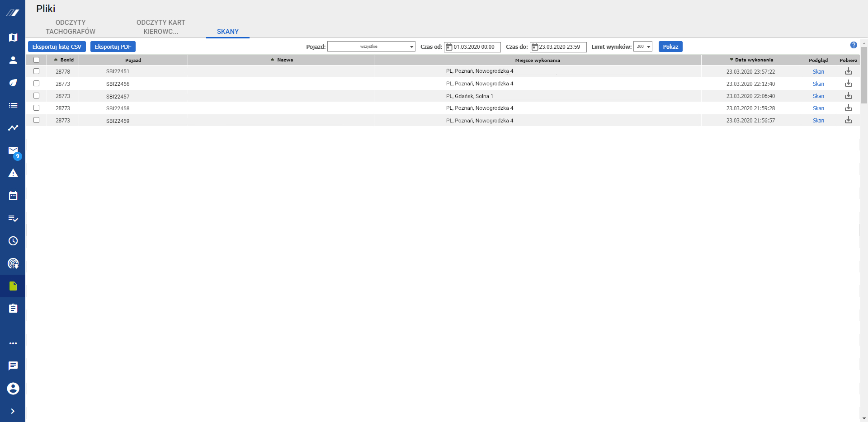868x422 pixels.
Task: Toggle the select-all checkbox in table header
Action: pos(37,60)
